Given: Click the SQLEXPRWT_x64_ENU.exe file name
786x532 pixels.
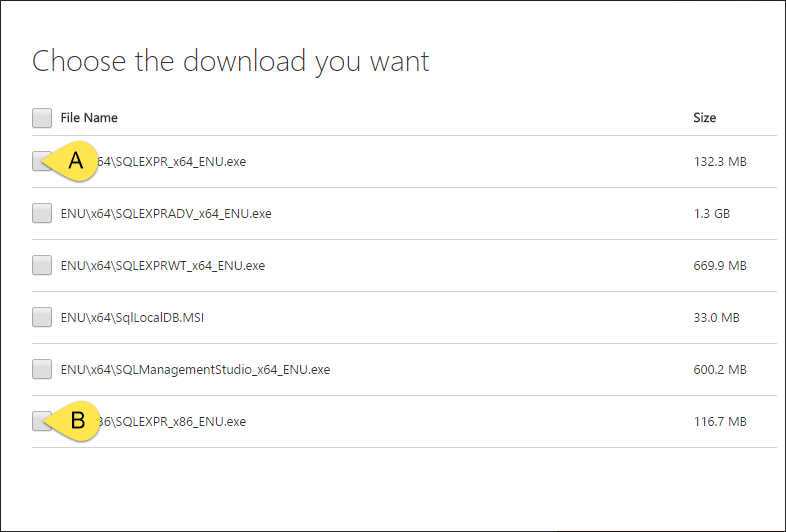Looking at the screenshot, I should pos(163,265).
